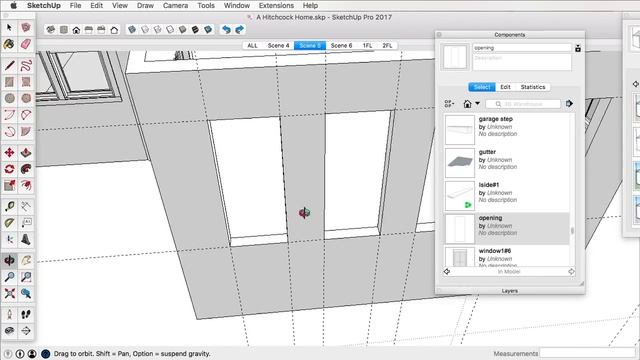The width and height of the screenshot is (640, 360).
Task: Open the Statistics tab in Components
Action: [533, 87]
